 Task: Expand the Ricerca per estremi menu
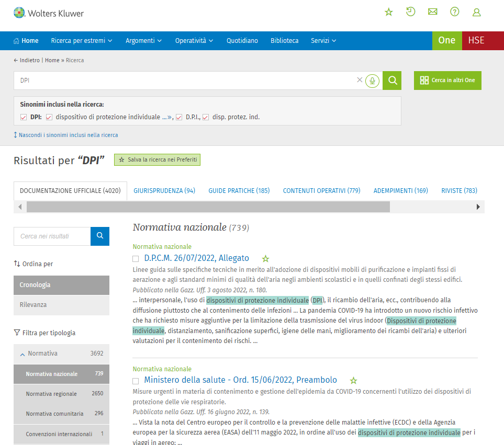click(x=82, y=41)
